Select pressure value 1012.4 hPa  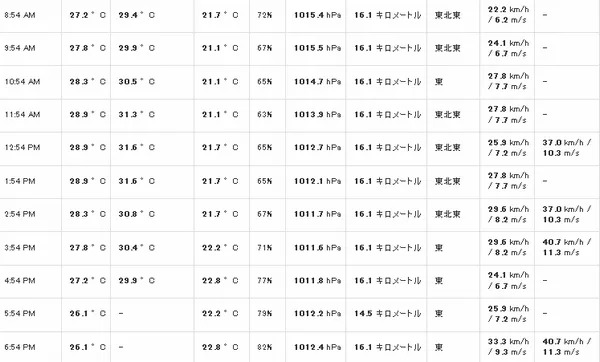tap(317, 347)
